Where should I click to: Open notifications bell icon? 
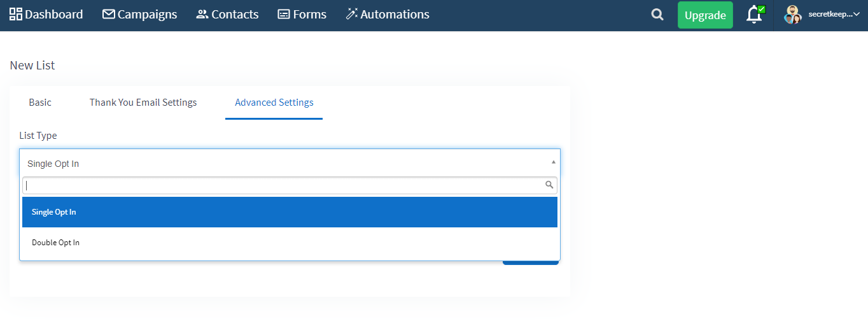click(755, 14)
